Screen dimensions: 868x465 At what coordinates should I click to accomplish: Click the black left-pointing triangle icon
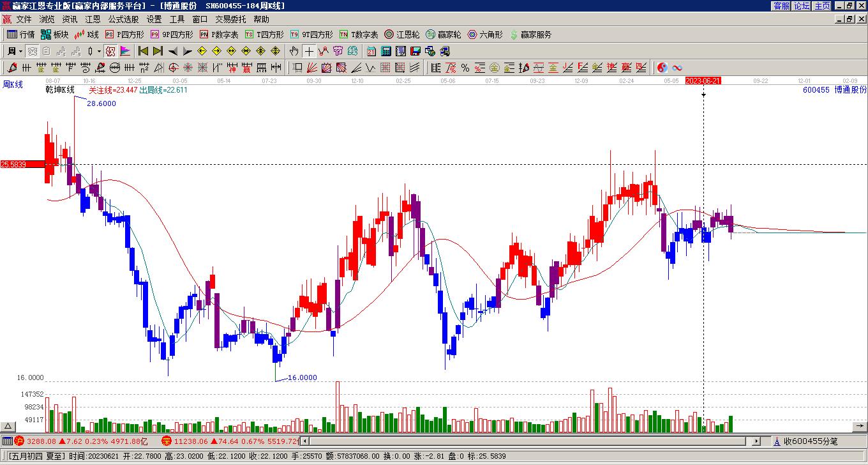173,51
